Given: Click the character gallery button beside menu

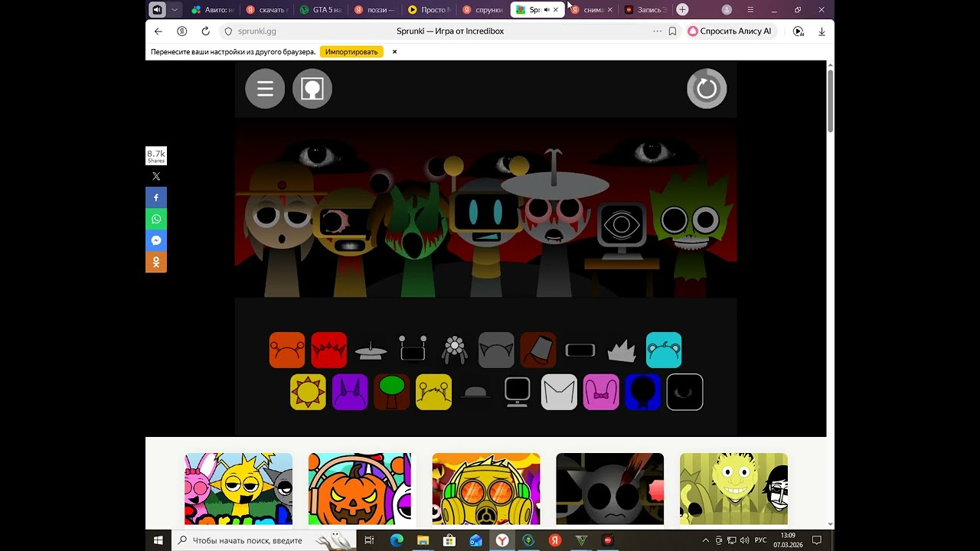Looking at the screenshot, I should click(312, 89).
